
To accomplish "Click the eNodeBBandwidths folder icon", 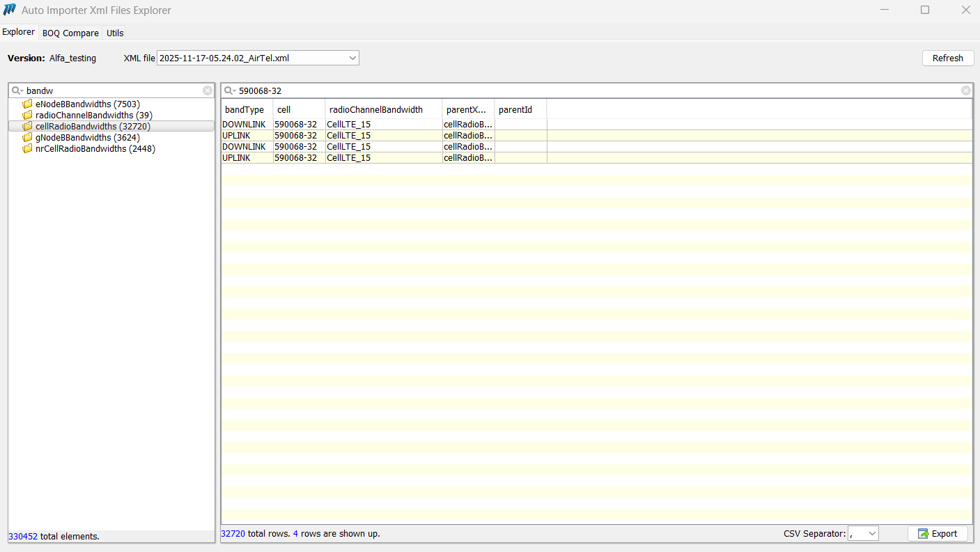I will 27,104.
